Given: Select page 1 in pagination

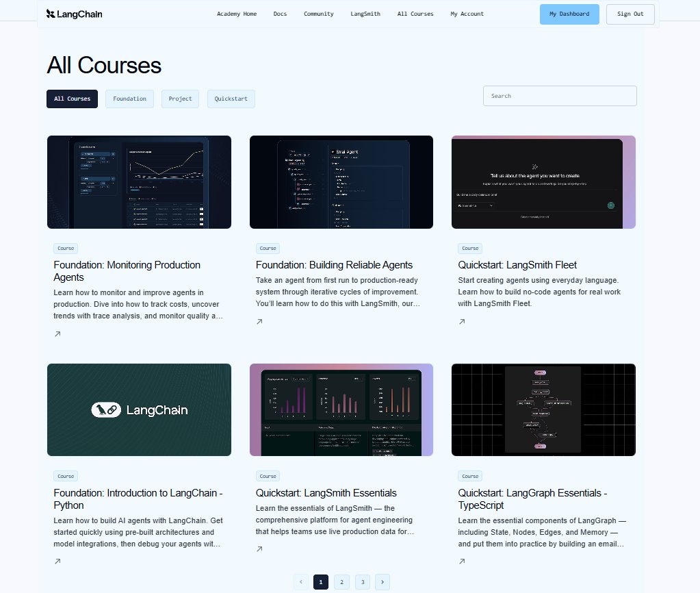Looking at the screenshot, I should [x=320, y=582].
